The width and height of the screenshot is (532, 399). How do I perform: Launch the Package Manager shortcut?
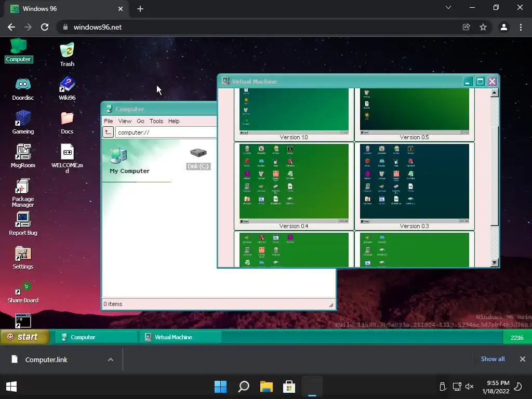click(23, 193)
